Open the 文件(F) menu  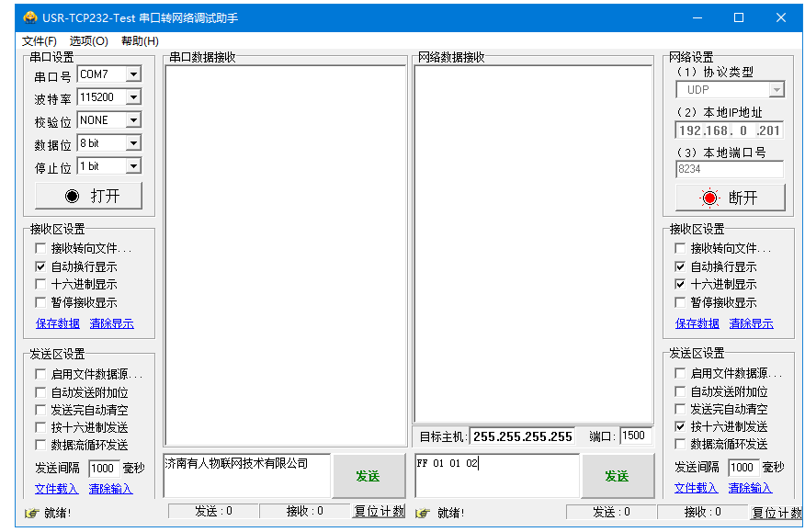point(40,41)
